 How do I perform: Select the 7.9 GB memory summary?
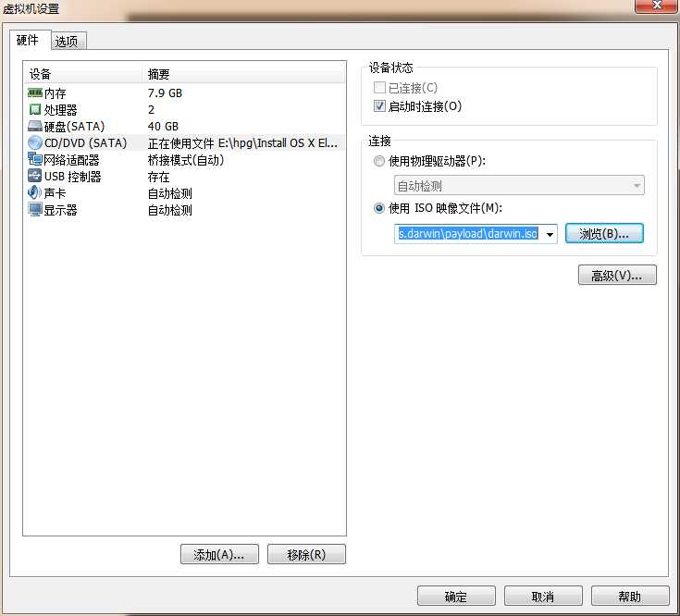pyautogui.click(x=165, y=92)
